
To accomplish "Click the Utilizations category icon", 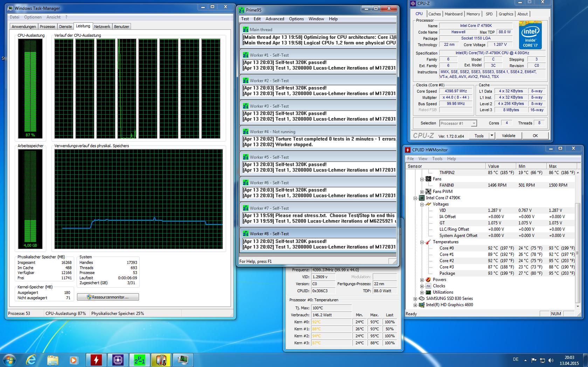I will click(428, 292).
